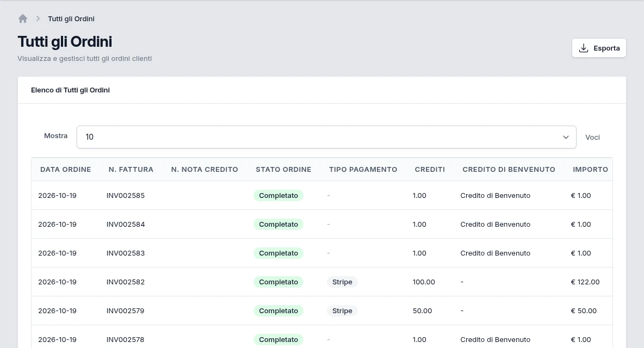644x348 pixels.
Task: Sort by N. Fattura column header
Action: point(131,170)
